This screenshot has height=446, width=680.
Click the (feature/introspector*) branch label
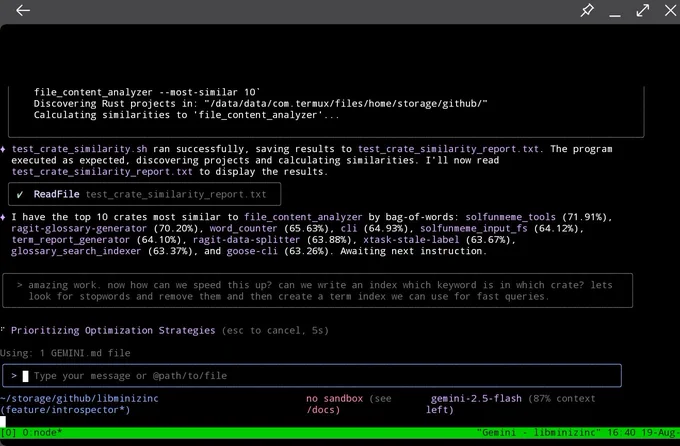click(x=65, y=410)
